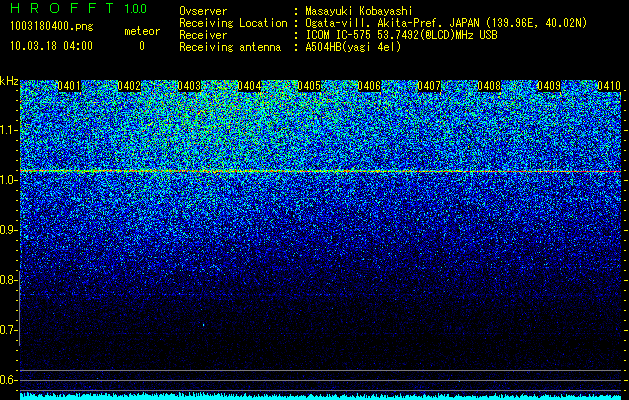Click the 0.7 frequency axis label

8,330
